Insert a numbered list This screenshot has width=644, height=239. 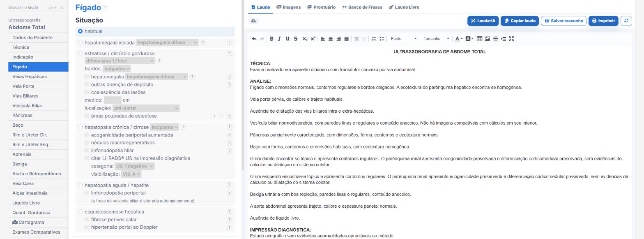[374, 39]
